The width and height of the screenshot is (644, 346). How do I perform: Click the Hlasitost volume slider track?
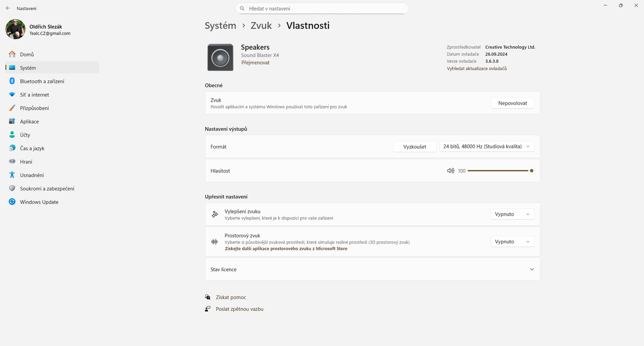tap(499, 171)
